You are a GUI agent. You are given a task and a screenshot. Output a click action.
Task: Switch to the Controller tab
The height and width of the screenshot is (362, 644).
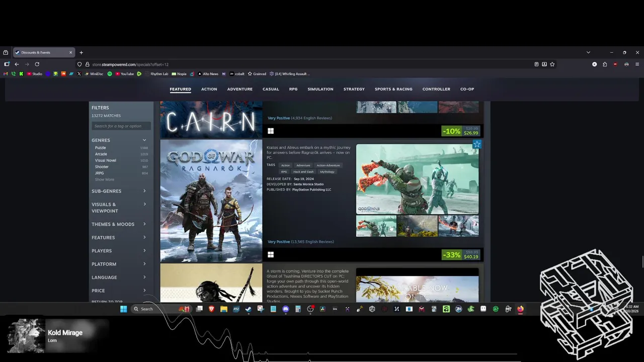coord(436,89)
